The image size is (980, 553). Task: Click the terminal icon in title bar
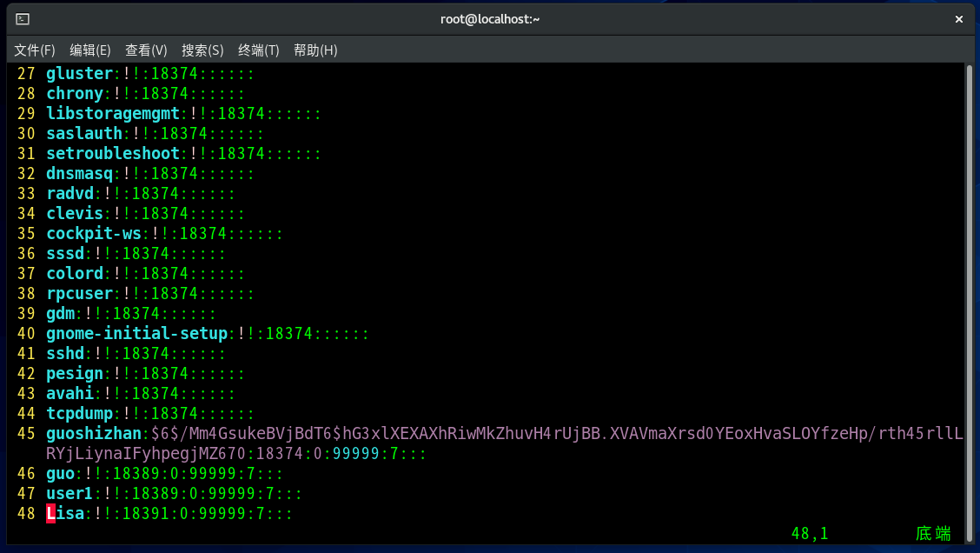[x=23, y=19]
